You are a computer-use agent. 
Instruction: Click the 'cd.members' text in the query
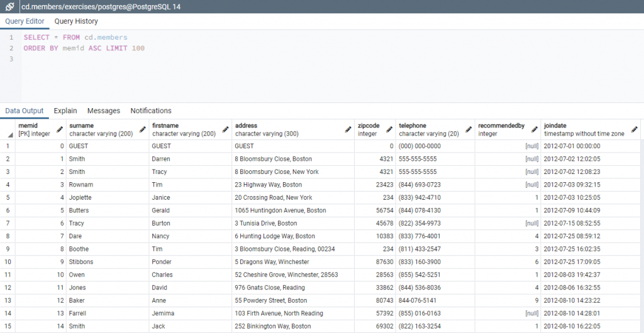106,37
